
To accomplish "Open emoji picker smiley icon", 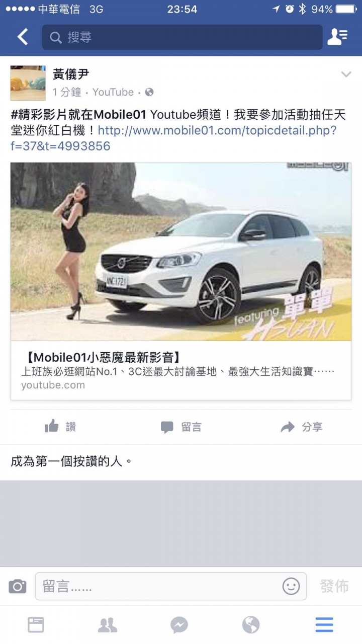I will click(x=291, y=586).
